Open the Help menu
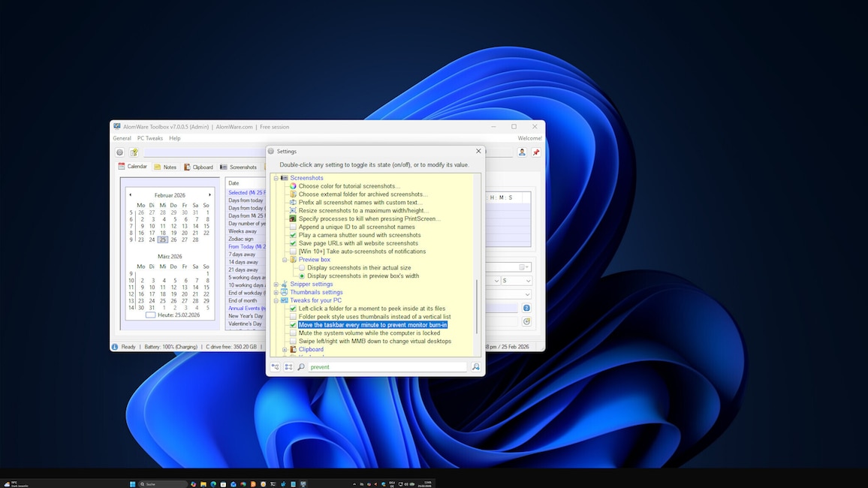Image resolution: width=868 pixels, height=488 pixels. coord(174,138)
